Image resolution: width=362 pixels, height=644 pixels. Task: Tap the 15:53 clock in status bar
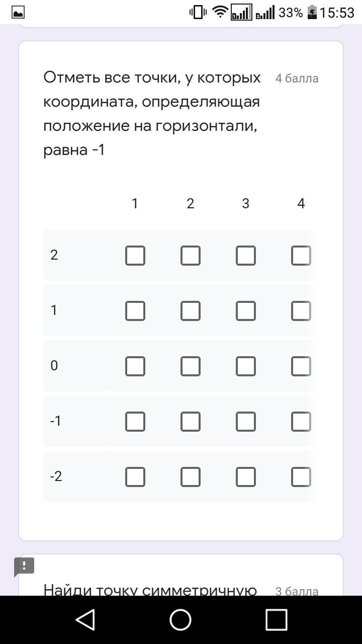tap(337, 13)
